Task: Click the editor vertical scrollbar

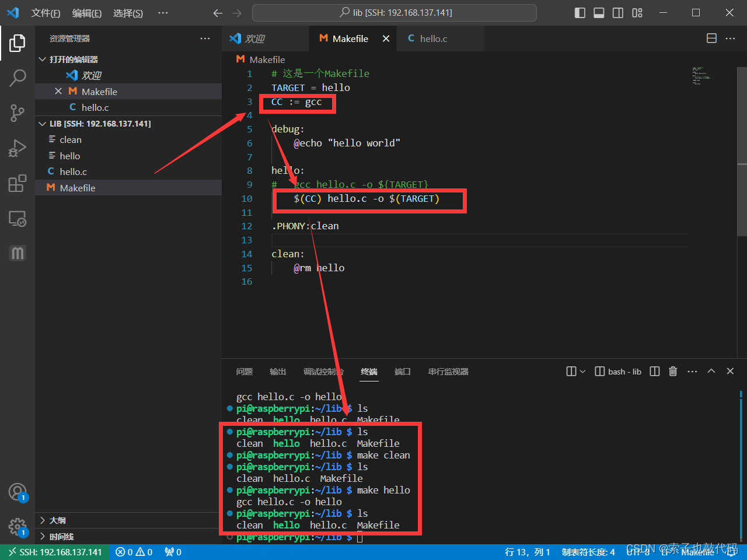Action: coord(742,152)
